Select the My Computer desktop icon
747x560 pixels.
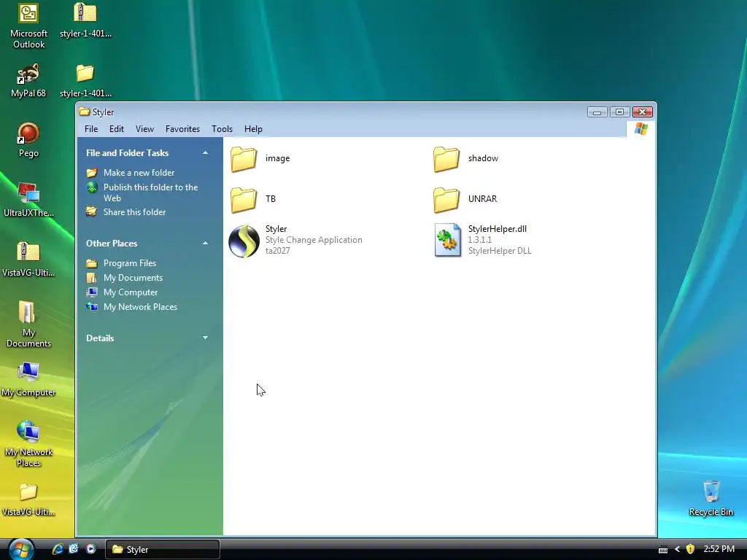coord(28,379)
